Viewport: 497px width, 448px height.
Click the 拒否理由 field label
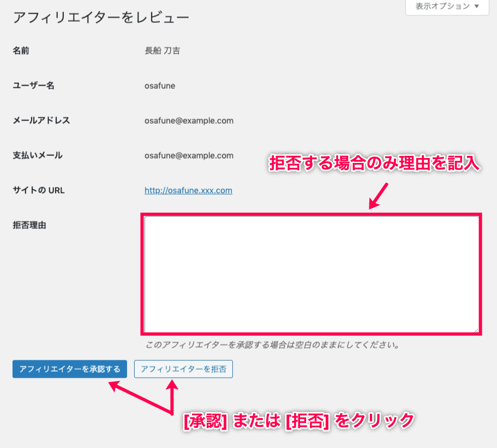(29, 225)
